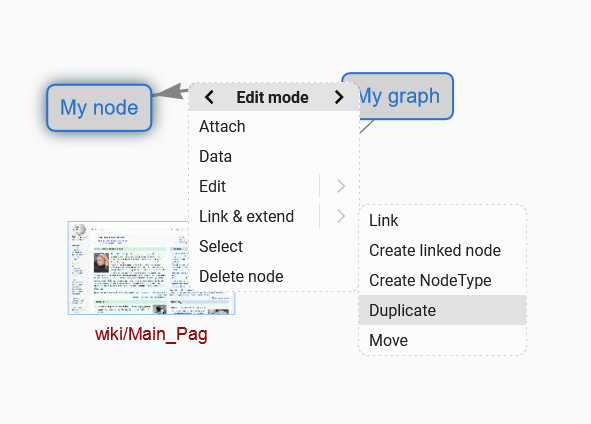
Task: Click Select in the context menu
Action: [274, 246]
